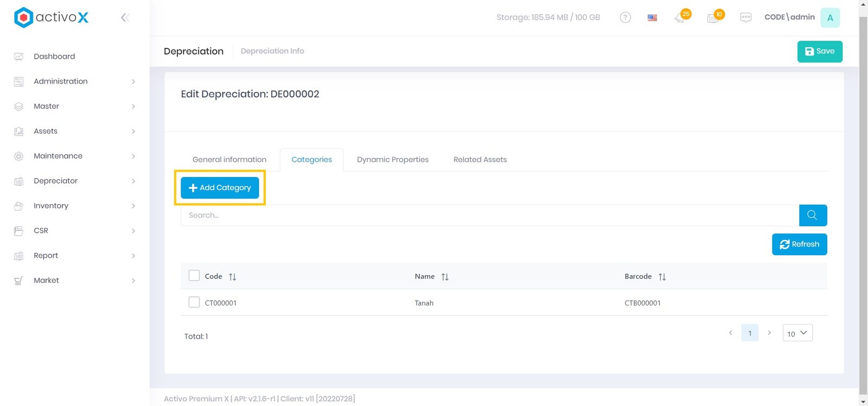
Task: Open notifications with 25 badge
Action: (680, 18)
